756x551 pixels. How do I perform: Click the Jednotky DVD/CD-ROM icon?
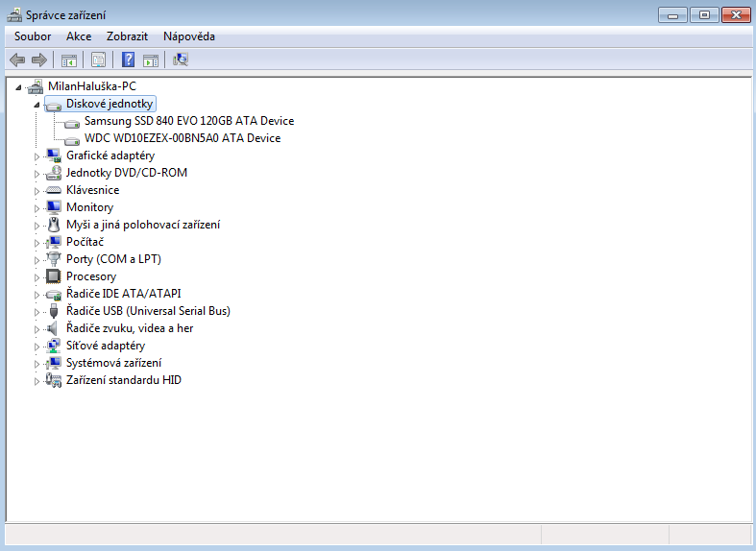point(54,173)
